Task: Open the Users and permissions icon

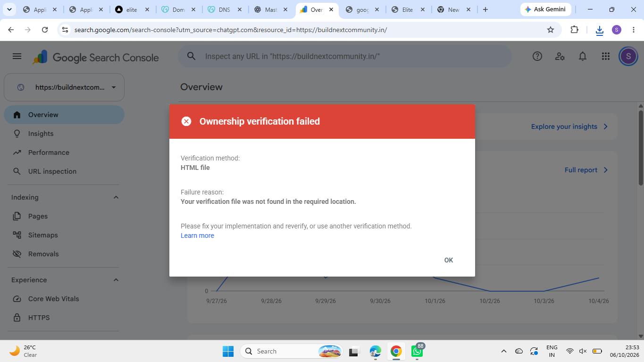Action: click(560, 57)
